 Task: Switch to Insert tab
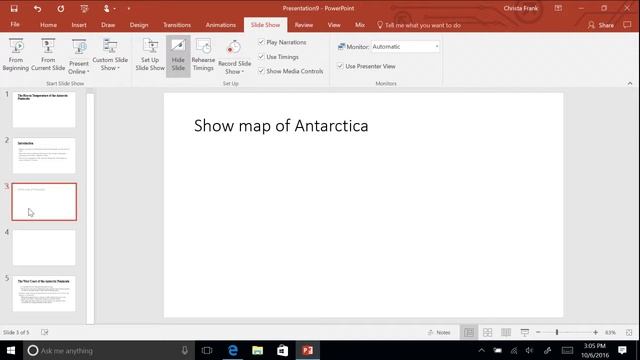pos(79,25)
